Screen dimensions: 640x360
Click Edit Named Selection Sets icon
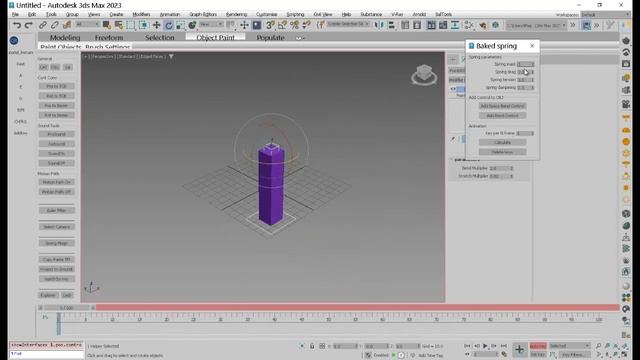pos(321,25)
